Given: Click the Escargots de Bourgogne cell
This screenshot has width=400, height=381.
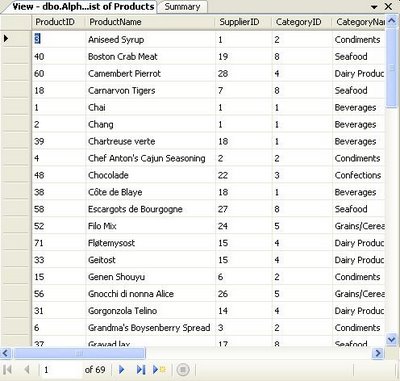Looking at the screenshot, I should pyautogui.click(x=150, y=209).
